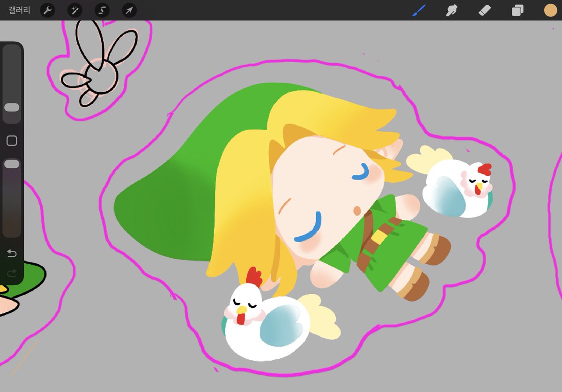
Task: Select the Eraser tool
Action: click(x=484, y=10)
